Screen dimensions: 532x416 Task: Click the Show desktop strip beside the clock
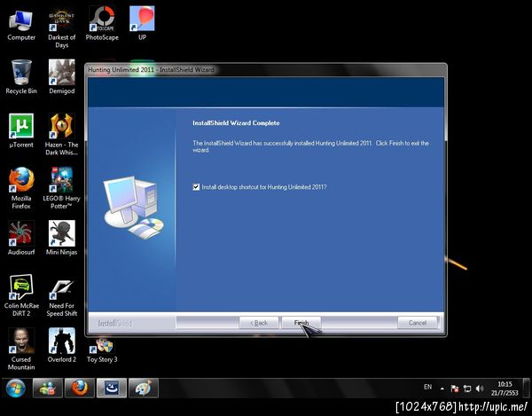point(526,388)
